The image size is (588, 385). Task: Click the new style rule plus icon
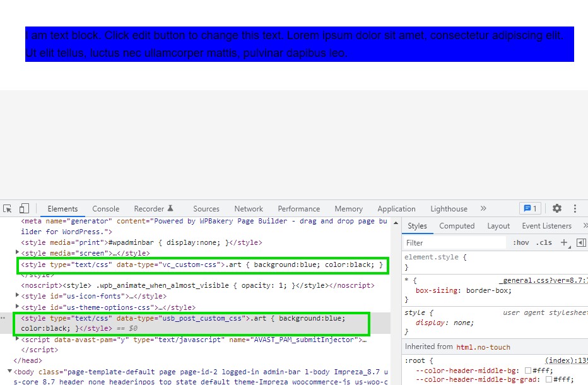pyautogui.click(x=564, y=242)
